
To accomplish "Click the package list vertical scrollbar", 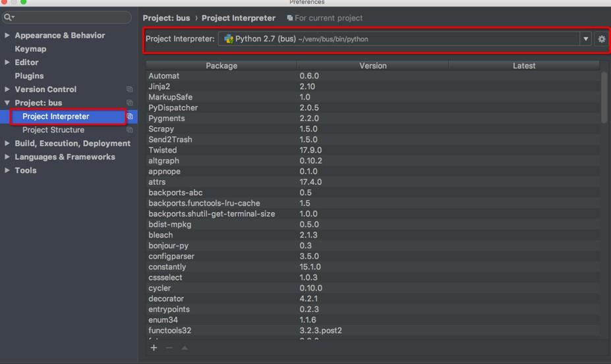I will pyautogui.click(x=604, y=97).
